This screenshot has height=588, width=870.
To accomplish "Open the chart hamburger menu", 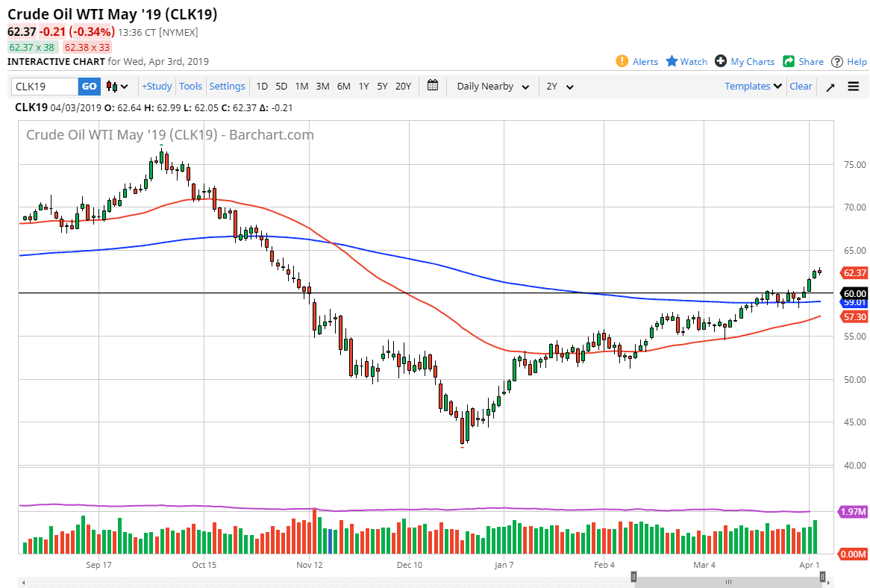I will pos(853,86).
